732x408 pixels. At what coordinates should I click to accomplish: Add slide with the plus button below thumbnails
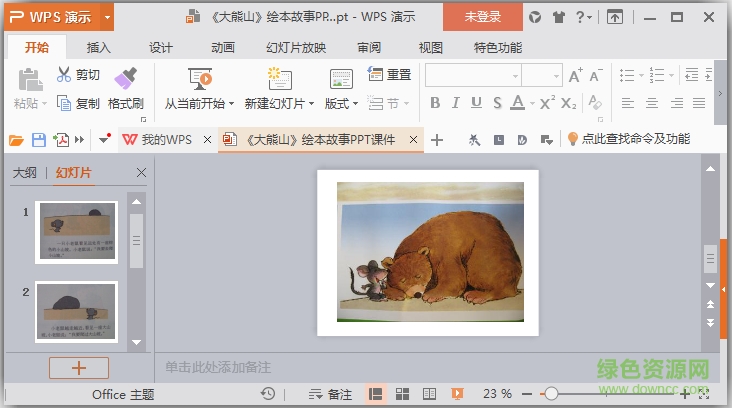tap(79, 368)
